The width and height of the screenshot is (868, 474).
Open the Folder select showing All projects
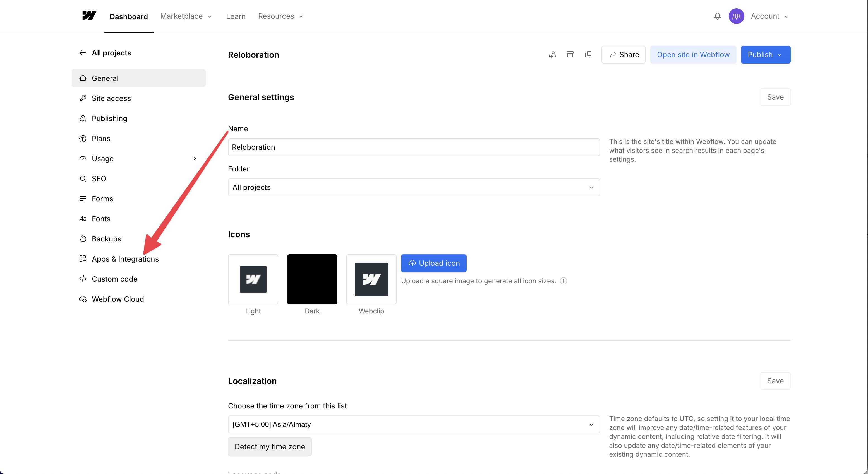point(414,187)
